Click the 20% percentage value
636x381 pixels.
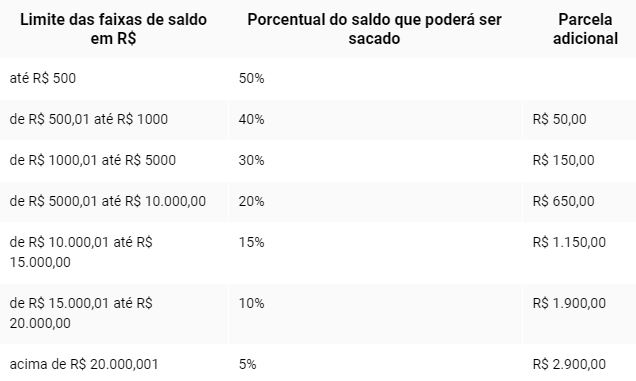point(251,201)
